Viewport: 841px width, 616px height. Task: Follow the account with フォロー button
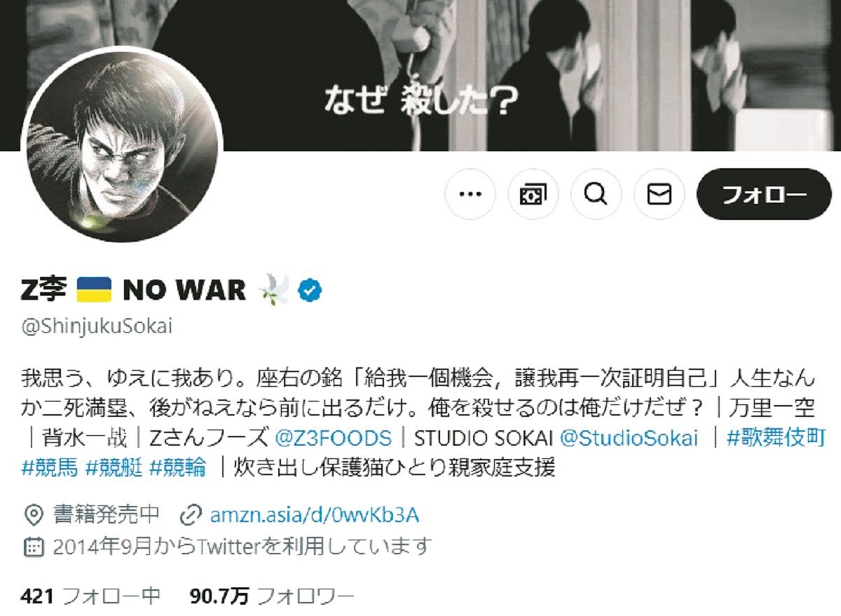click(x=764, y=194)
